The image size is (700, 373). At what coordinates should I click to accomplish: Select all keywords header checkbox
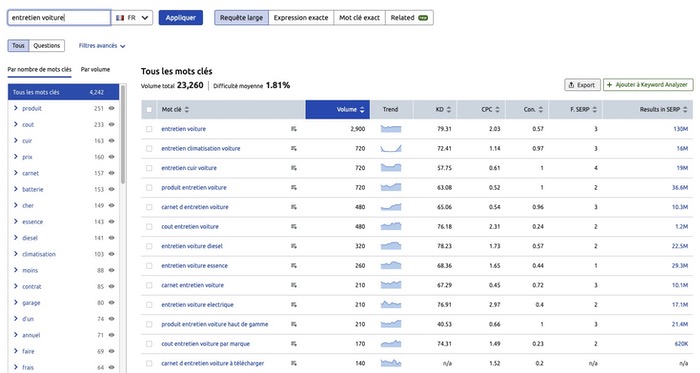point(149,110)
